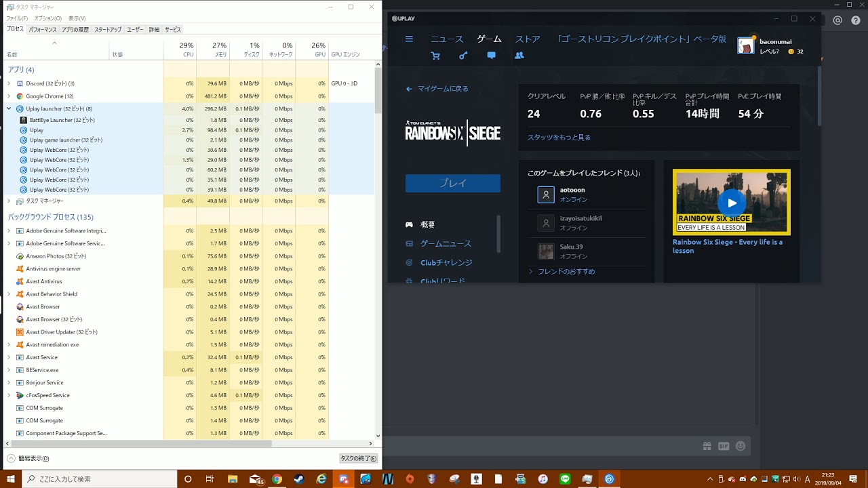
Task: Open the GIF picker in Discord window
Action: click(x=724, y=446)
